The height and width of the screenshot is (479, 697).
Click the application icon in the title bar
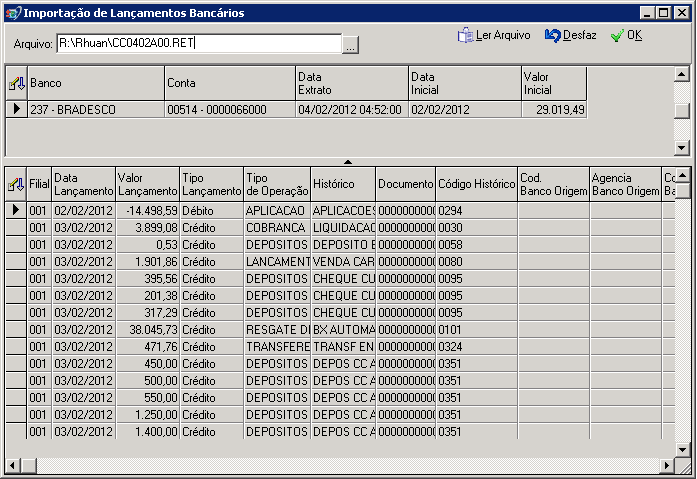[x=13, y=13]
